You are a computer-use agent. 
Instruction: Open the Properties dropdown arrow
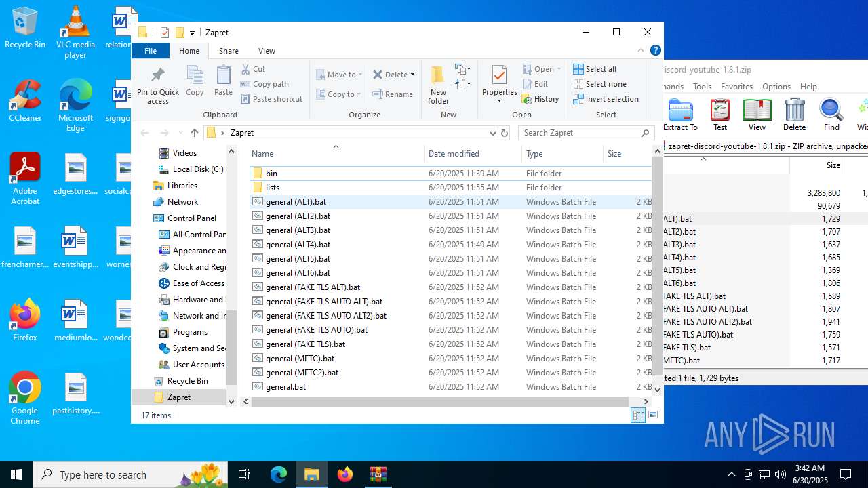499,101
